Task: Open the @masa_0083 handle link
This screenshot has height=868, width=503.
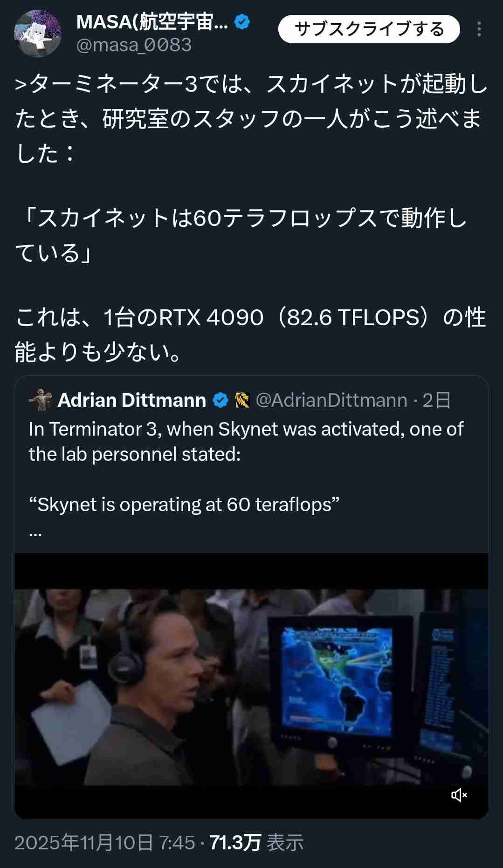Action: click(134, 45)
